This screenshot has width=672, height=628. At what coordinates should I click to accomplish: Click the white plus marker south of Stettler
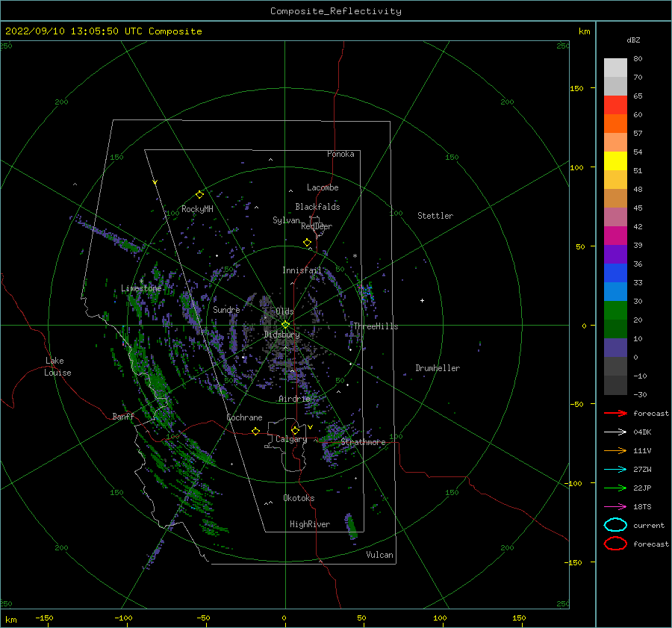(x=422, y=300)
